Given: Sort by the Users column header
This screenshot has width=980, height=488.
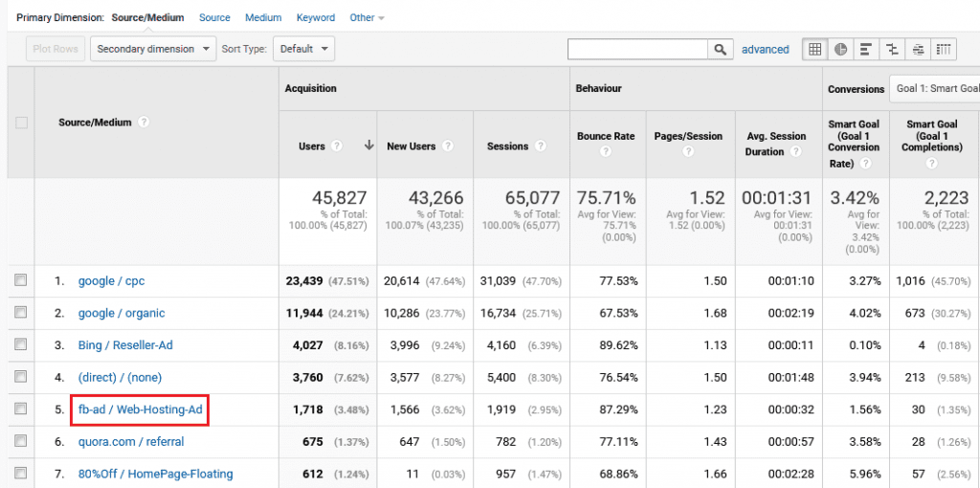Looking at the screenshot, I should click(312, 146).
